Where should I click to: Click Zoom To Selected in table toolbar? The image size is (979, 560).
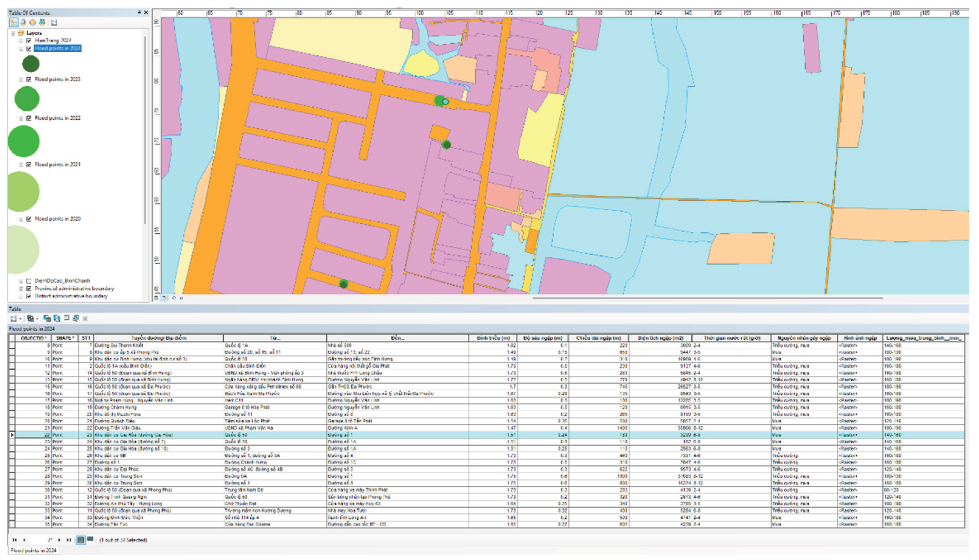(x=76, y=319)
